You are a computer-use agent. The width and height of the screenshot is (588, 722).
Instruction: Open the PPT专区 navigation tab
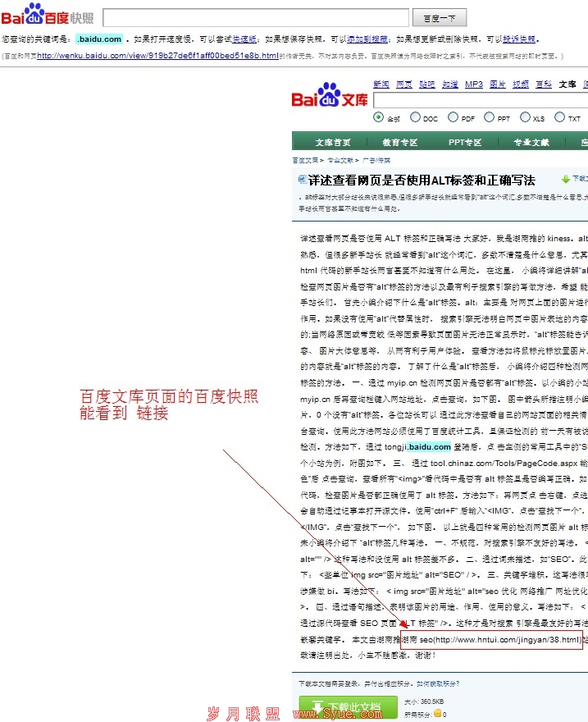[465, 142]
